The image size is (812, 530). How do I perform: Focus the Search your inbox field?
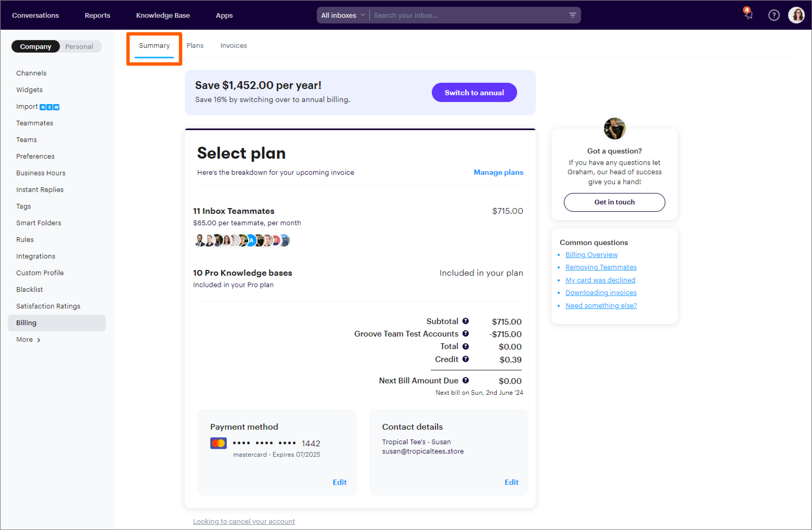coord(468,15)
